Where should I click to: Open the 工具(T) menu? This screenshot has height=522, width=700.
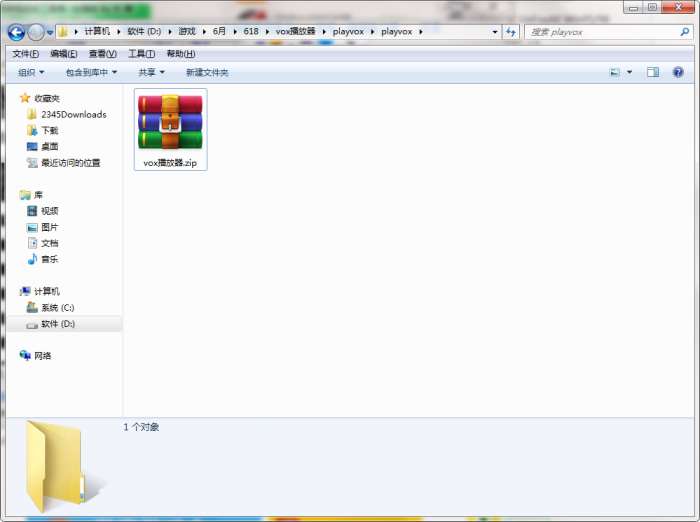(142, 54)
